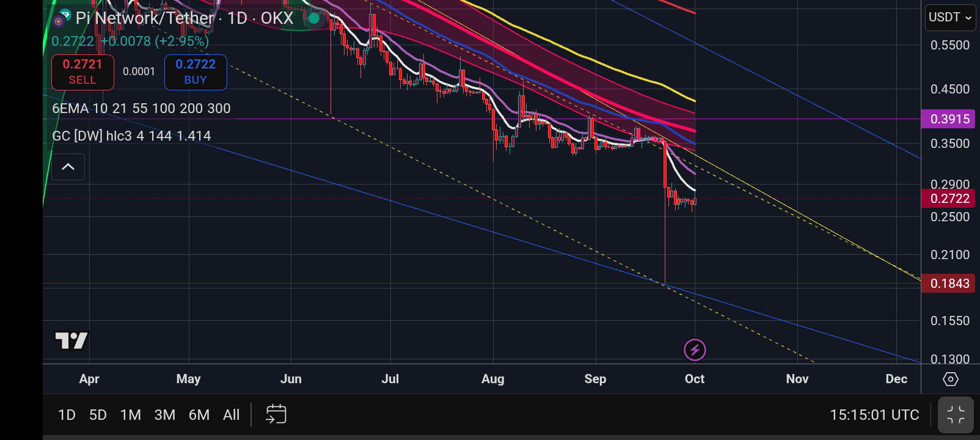Set the range to 5D
This screenshot has height=440, width=980.
(x=98, y=415)
